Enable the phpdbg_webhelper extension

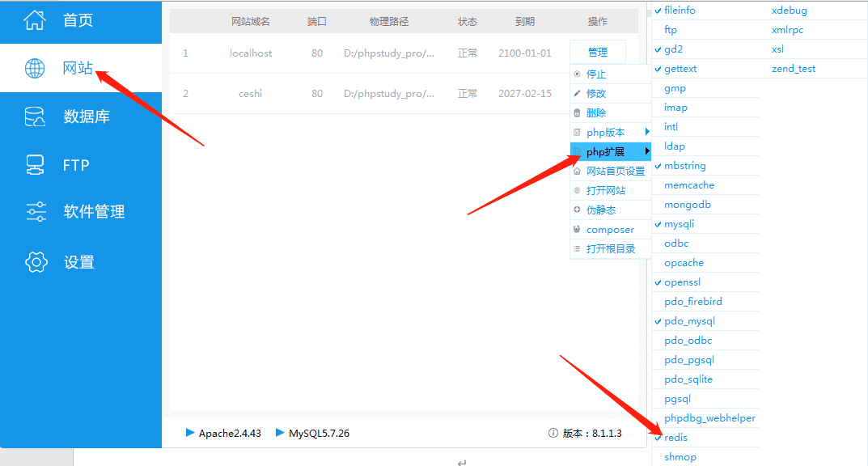coord(709,417)
